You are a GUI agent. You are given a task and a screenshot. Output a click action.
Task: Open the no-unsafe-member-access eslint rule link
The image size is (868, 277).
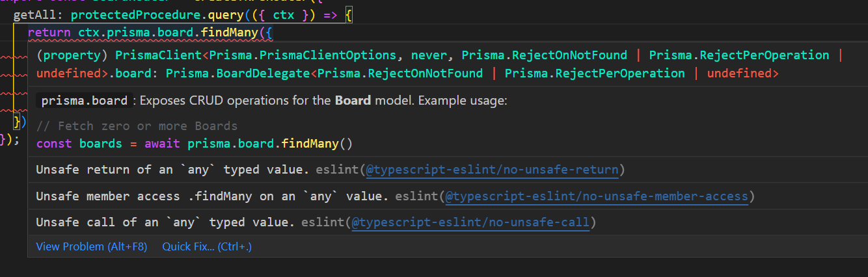pyautogui.click(x=597, y=196)
